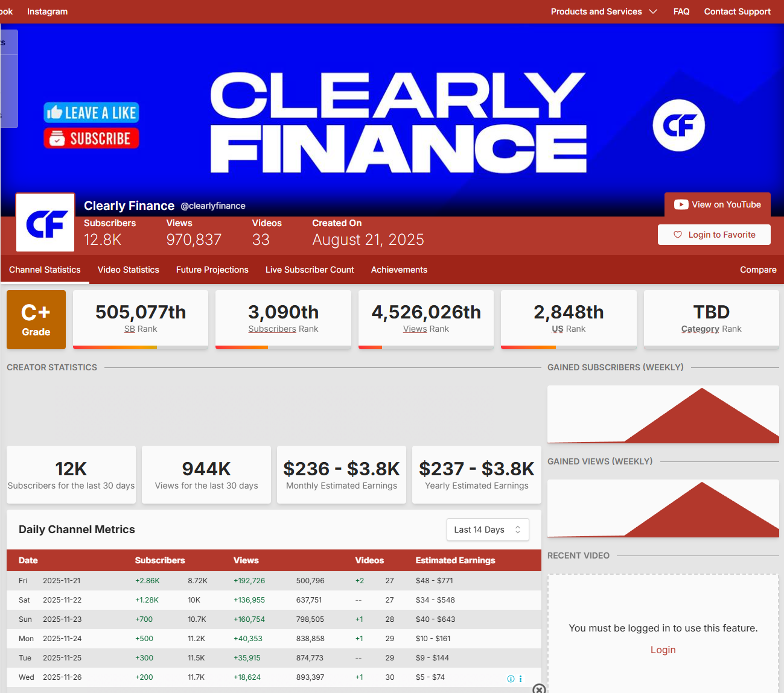The width and height of the screenshot is (784, 693).
Task: Close the ad with the X icon
Action: [539, 689]
